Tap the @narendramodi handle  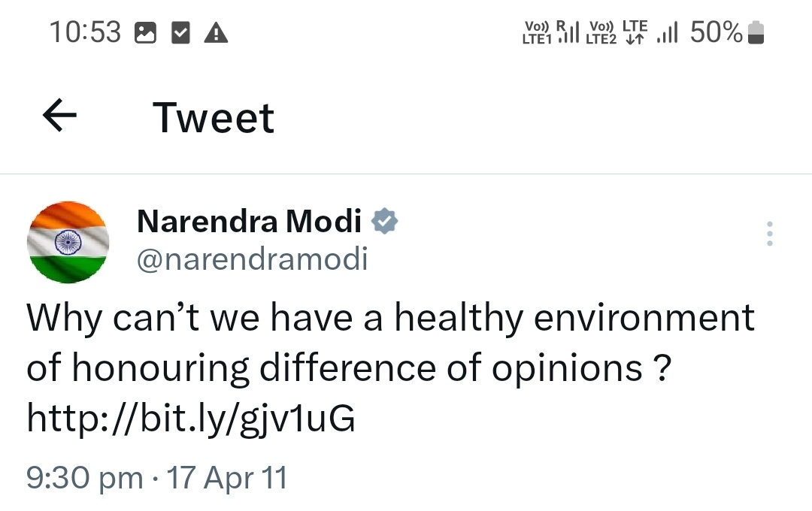pyautogui.click(x=253, y=260)
